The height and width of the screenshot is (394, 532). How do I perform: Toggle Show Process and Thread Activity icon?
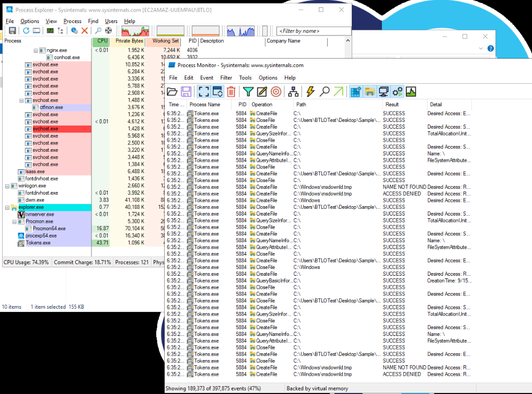coord(397,92)
